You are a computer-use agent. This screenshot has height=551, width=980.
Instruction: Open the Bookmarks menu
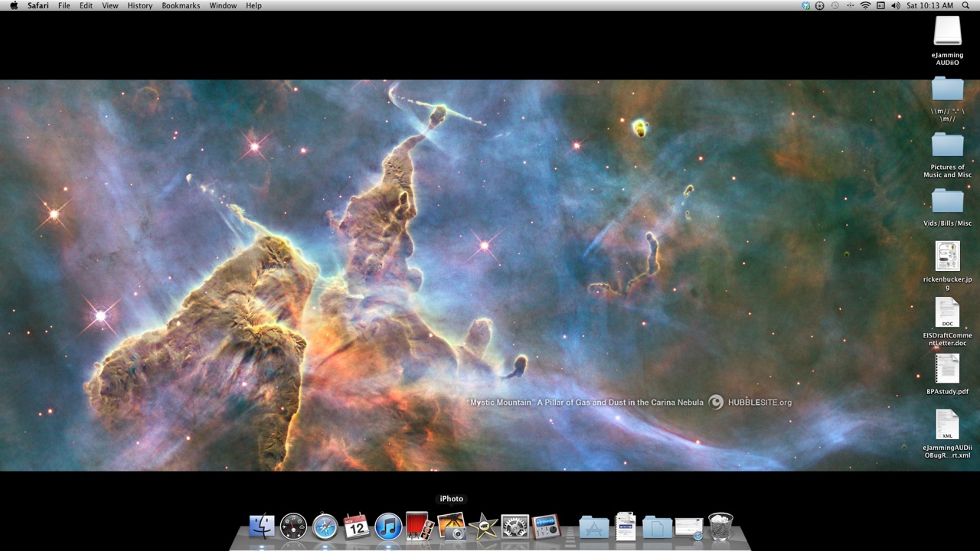pos(181,5)
